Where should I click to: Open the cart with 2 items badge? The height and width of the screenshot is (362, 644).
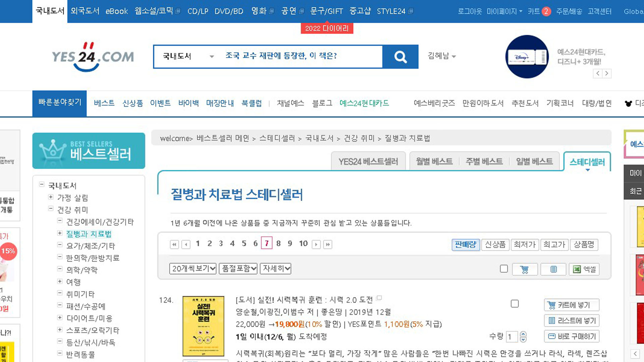point(539,11)
